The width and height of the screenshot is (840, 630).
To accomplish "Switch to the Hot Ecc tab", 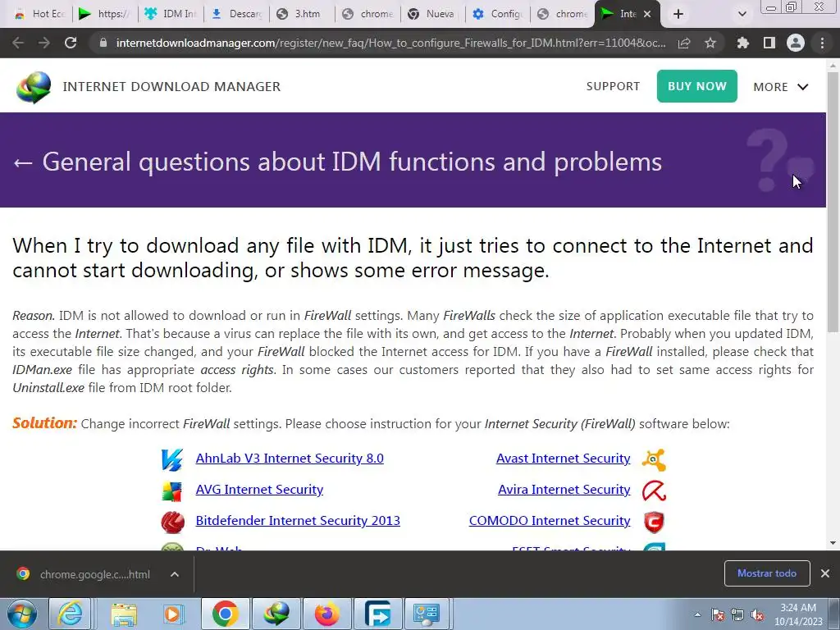I will pos(39,14).
